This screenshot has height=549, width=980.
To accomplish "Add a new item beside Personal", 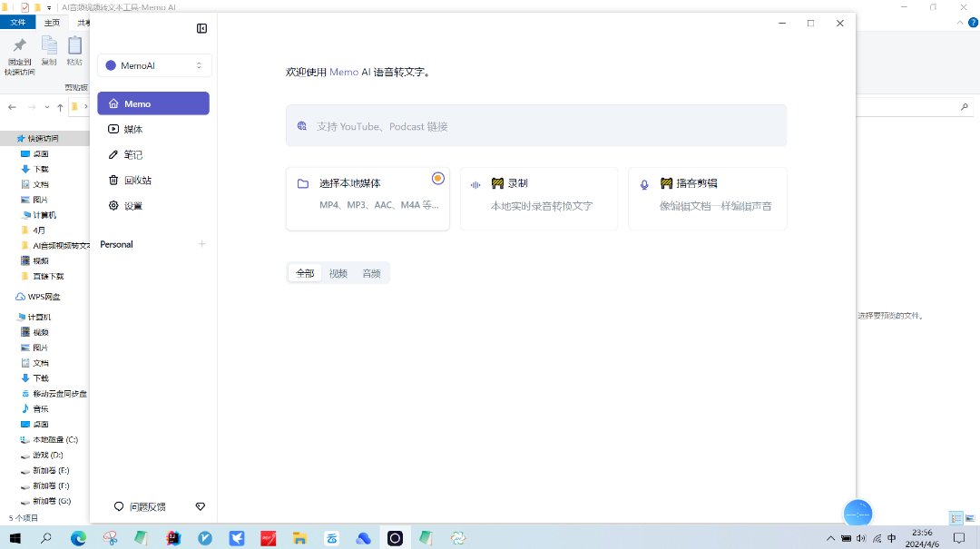I will point(201,244).
